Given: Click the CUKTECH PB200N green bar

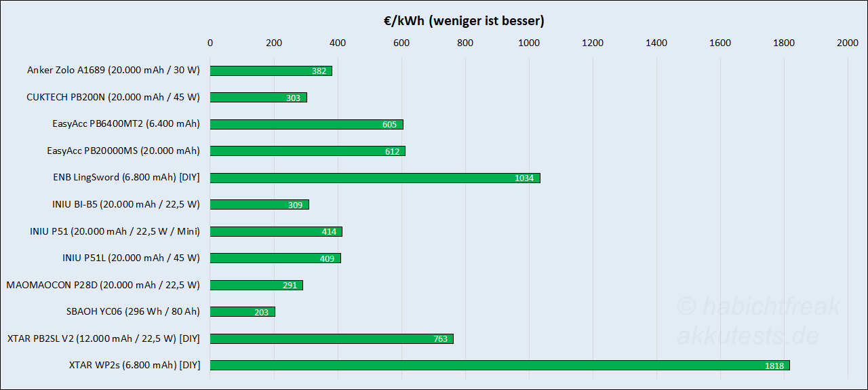Looking at the screenshot, I should click(258, 97).
